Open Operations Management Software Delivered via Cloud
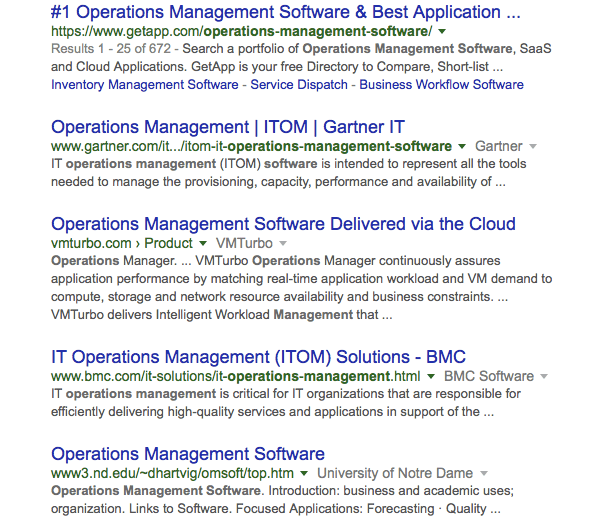The height and width of the screenshot is (525, 590). click(283, 224)
